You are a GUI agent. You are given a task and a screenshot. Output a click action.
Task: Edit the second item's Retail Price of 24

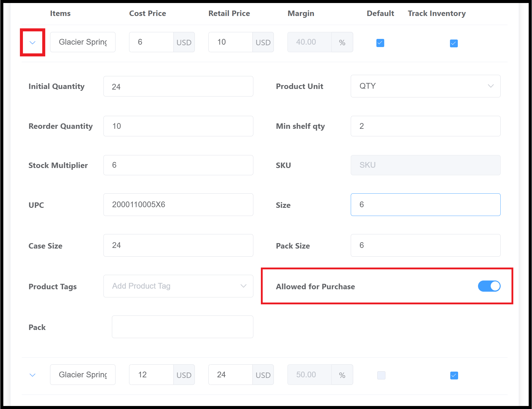pyautogui.click(x=230, y=375)
